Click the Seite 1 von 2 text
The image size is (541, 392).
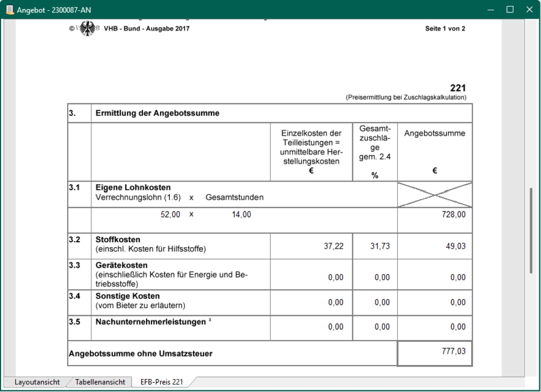coord(445,29)
